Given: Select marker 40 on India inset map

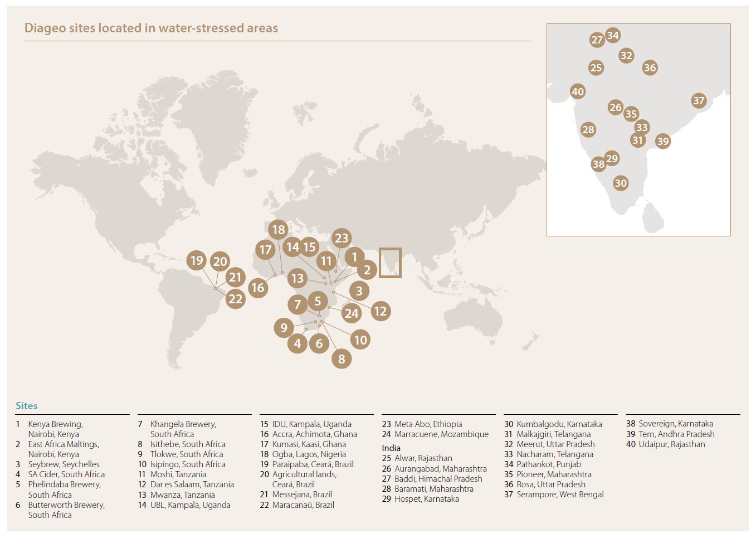Looking at the screenshot, I should coord(578,92).
